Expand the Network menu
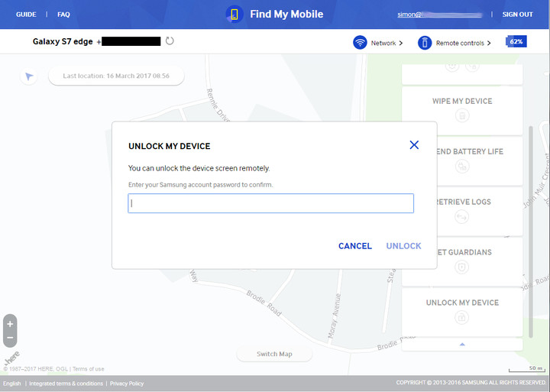Viewport: 550px width, 392px height. coord(387,44)
